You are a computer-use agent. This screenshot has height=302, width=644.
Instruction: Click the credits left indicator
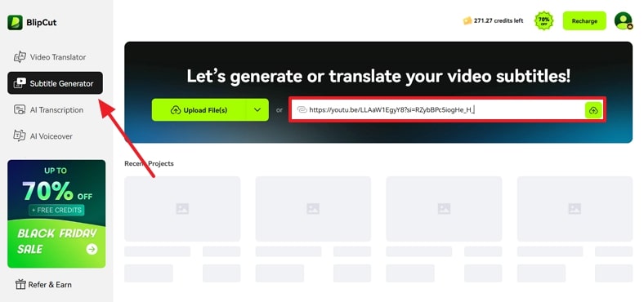(x=494, y=20)
